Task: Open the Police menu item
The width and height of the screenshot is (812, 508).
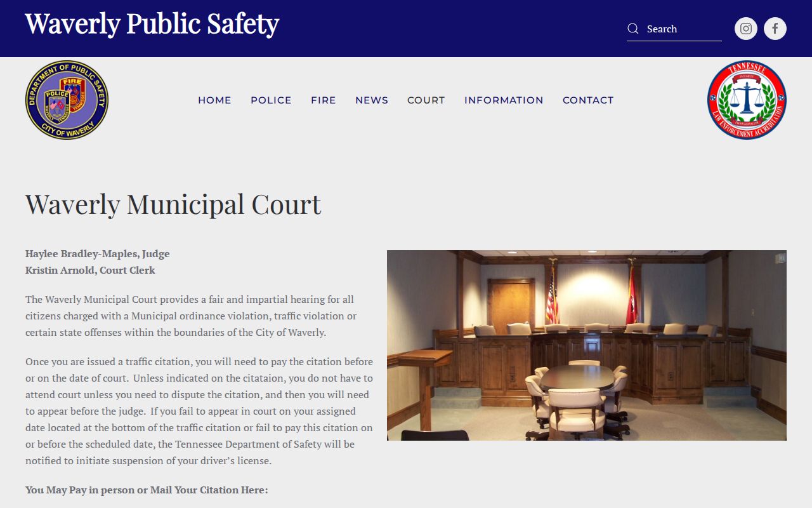Action: click(x=271, y=100)
